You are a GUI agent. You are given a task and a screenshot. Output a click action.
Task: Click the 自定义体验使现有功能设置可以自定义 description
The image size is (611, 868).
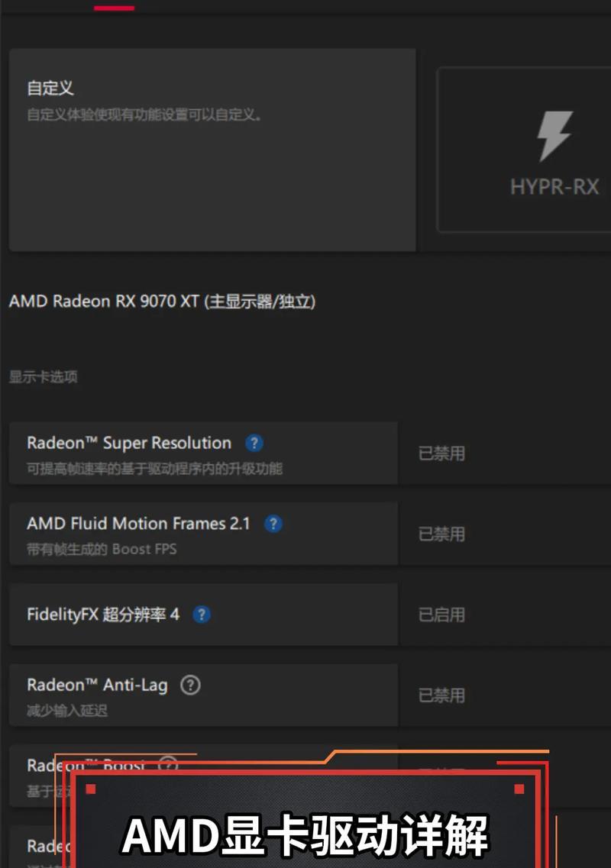coord(144,115)
